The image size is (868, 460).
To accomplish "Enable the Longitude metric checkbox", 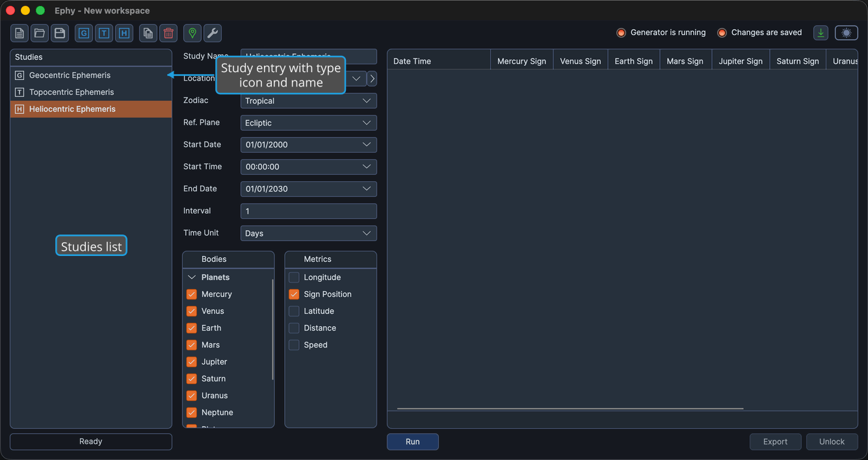I will tap(294, 277).
